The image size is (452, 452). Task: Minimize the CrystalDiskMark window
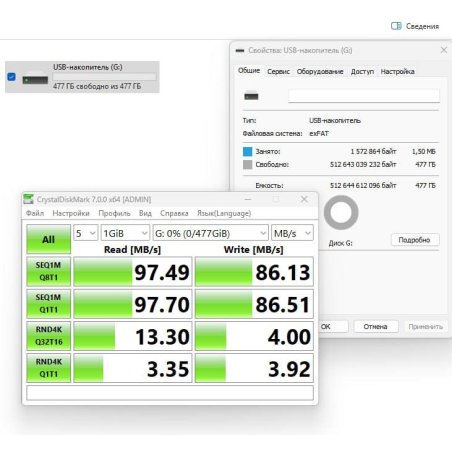click(248, 199)
